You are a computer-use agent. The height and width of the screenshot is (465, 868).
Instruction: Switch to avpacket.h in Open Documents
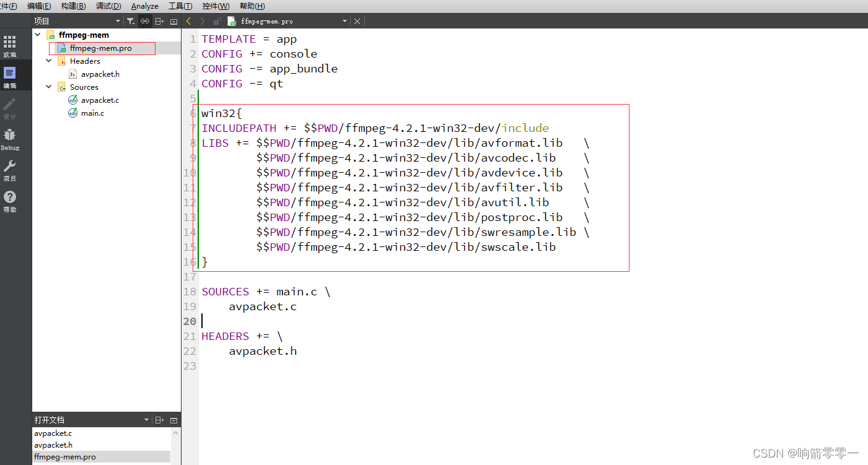click(x=53, y=445)
